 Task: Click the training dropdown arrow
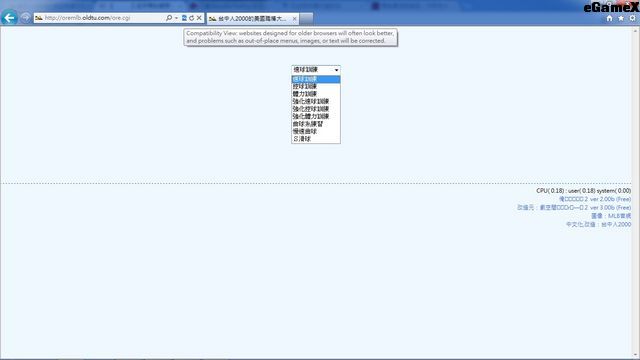(x=336, y=70)
